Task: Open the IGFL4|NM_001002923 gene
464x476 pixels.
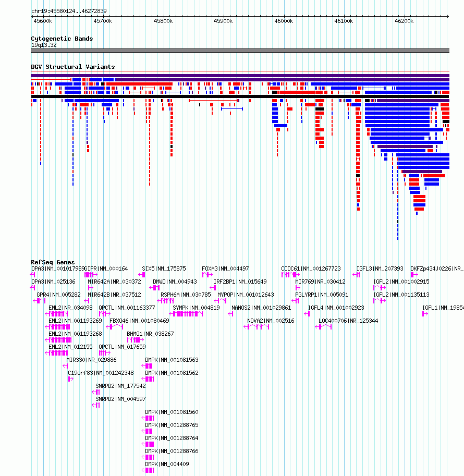Action: pos(336,308)
